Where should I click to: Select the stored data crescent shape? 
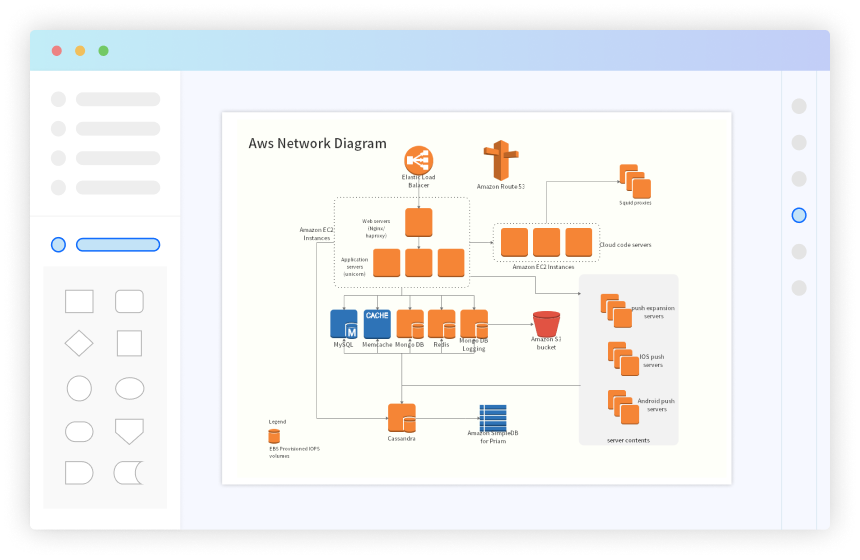pos(129,473)
